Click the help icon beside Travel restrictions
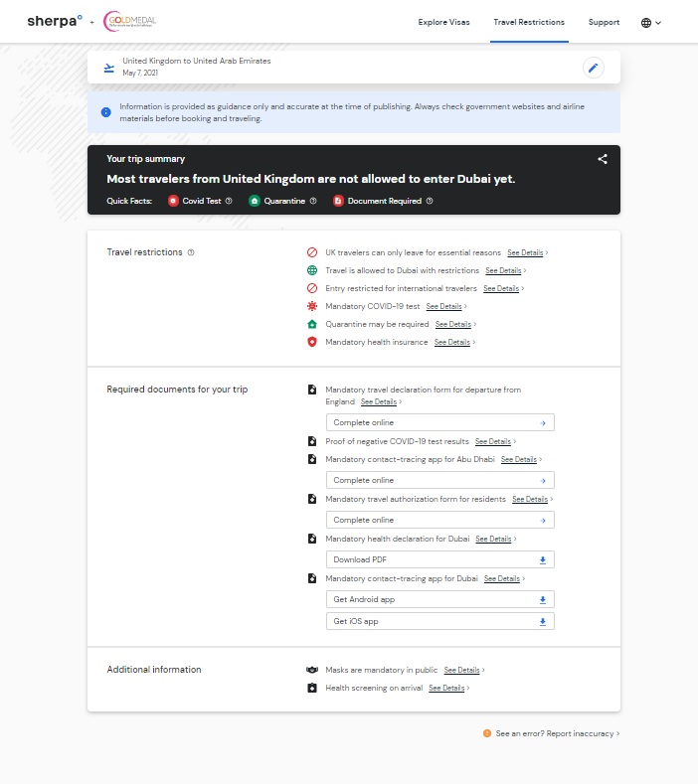The image size is (698, 784). pos(191,252)
